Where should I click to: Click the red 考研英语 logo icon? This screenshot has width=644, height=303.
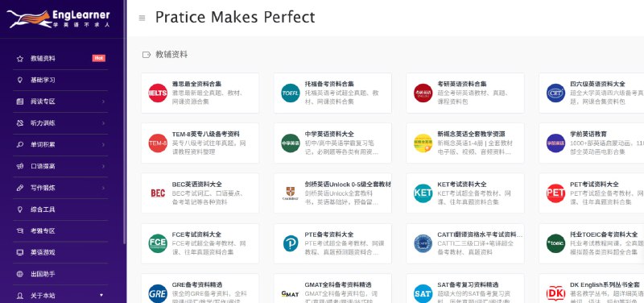point(423,93)
